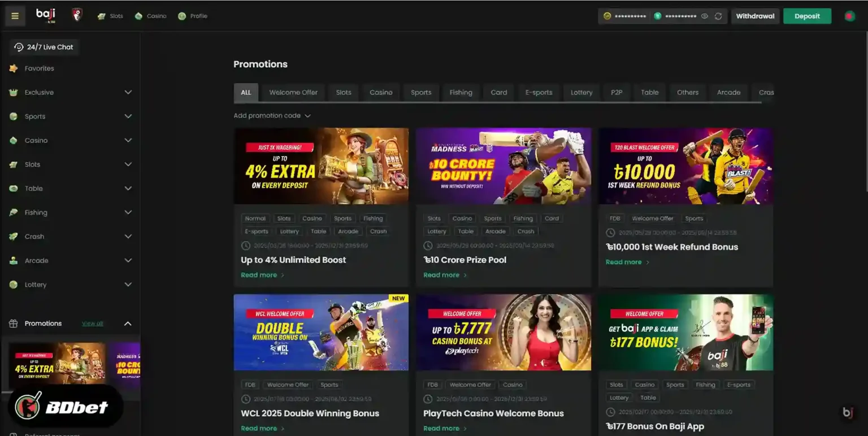Viewport: 868px width, 436px height.
Task: Click the Withdrawal button
Action: click(755, 16)
